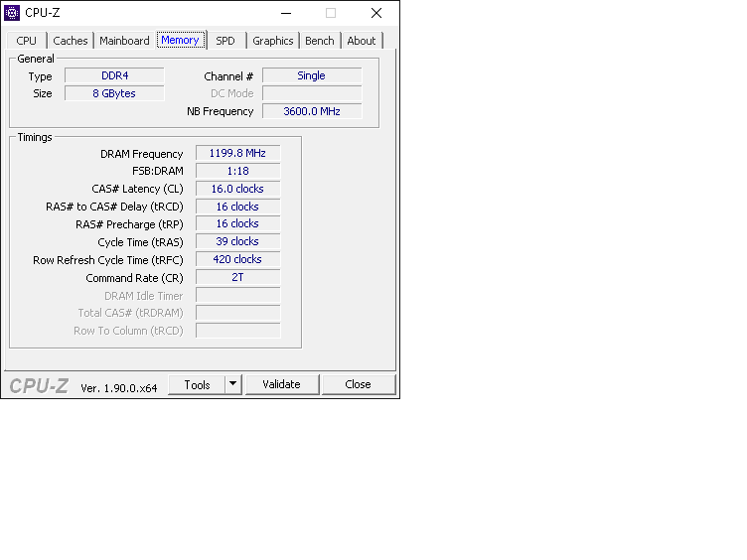
Task: Minimize the CPU-Z window
Action: [286, 13]
